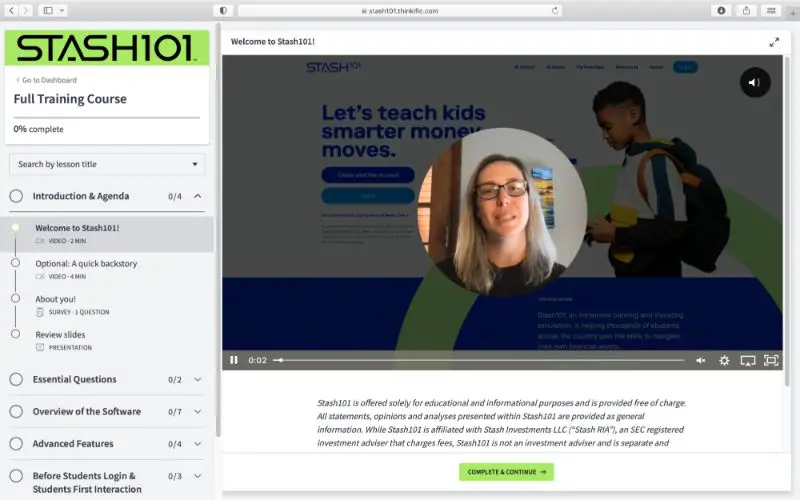Screen dimensions: 800x500
Task: Click the volume icon in the player bar
Action: [701, 360]
